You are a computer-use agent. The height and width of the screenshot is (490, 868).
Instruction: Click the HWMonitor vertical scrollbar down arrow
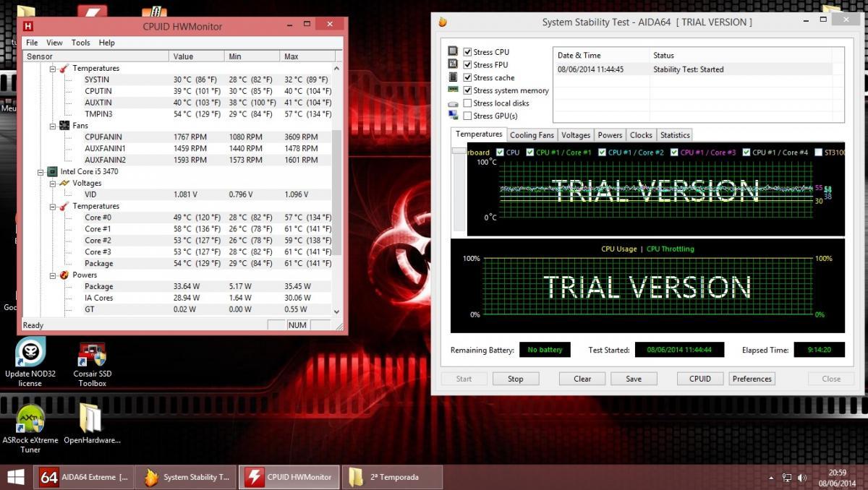pos(336,311)
